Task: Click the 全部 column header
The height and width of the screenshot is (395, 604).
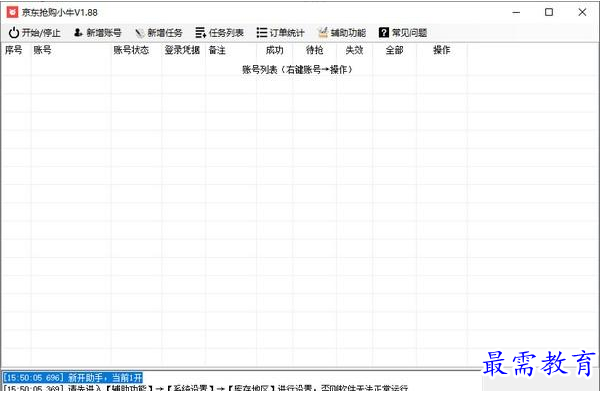Action: pos(394,50)
